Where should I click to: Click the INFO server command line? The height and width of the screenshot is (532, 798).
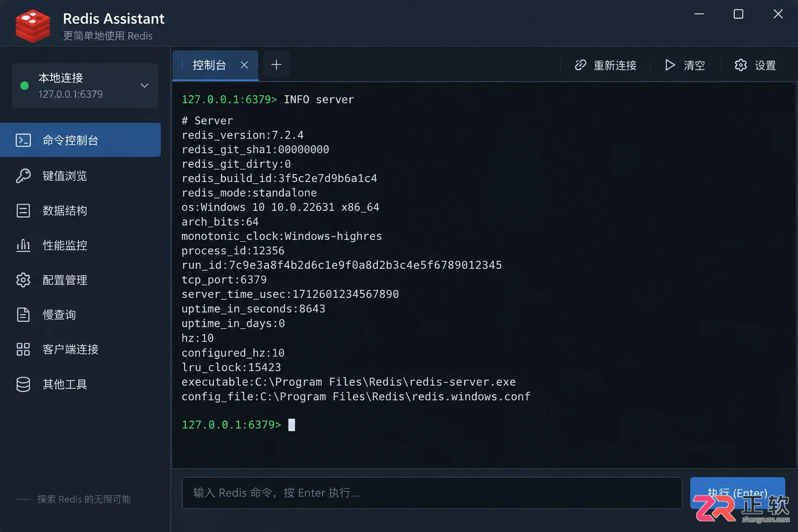(x=268, y=99)
